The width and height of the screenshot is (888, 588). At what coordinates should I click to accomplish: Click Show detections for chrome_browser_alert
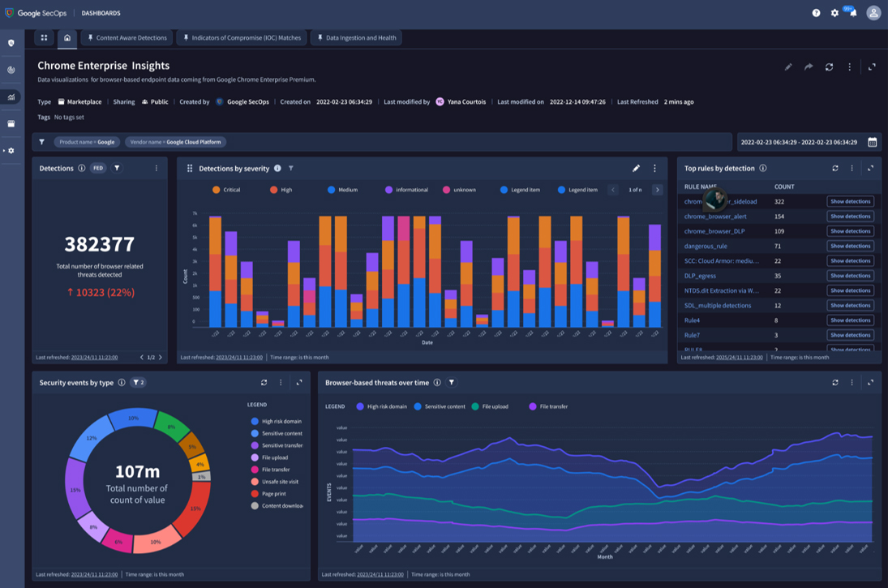(x=850, y=217)
